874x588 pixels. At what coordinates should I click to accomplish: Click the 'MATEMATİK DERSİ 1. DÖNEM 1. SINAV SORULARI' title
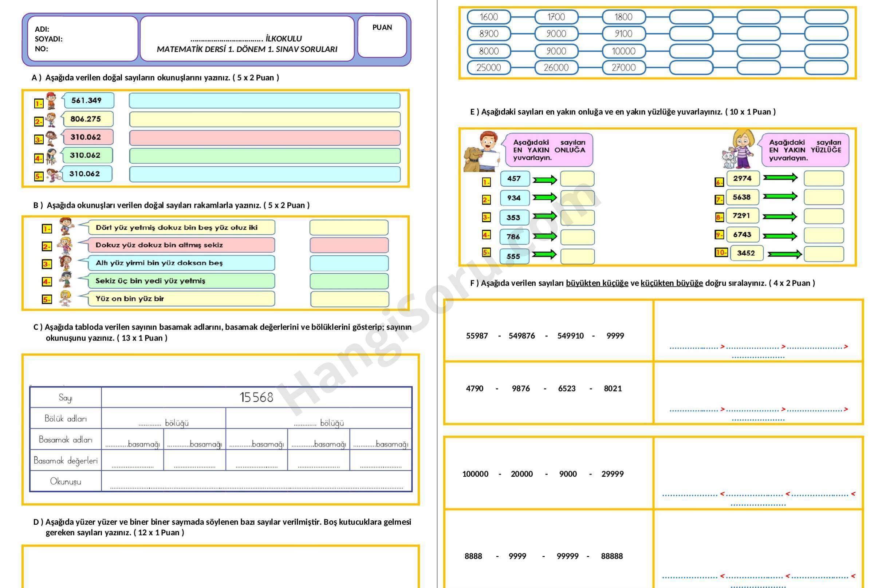click(x=247, y=49)
